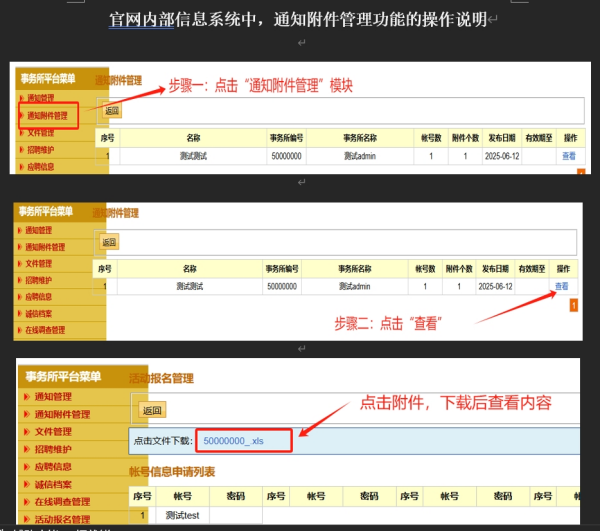The image size is (600, 531).
Task: Click the 发布日期 column header in step-two table
Action: click(496, 269)
